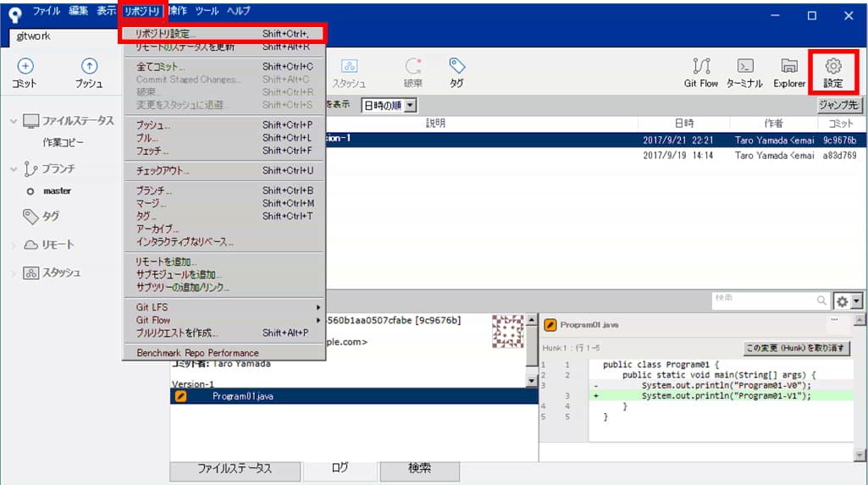This screenshot has height=485, width=868.
Task: Click the search (検索) input field in the diff panel
Action: click(771, 300)
